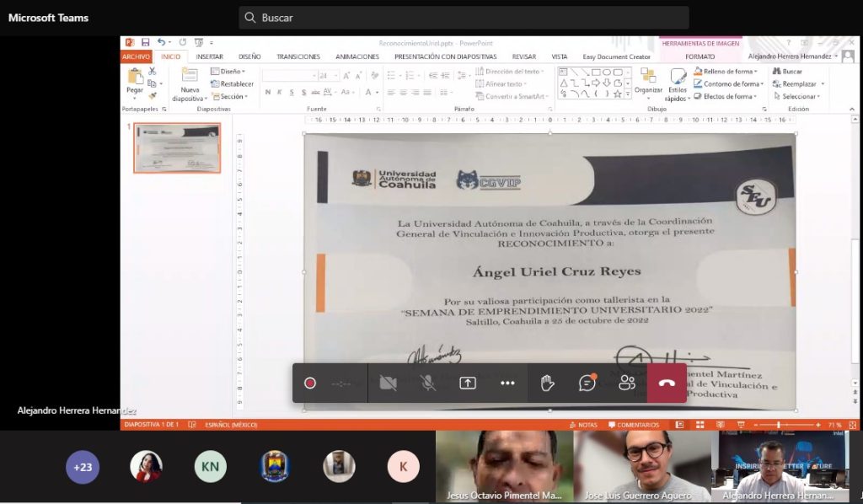Unmute the microphone
The width and height of the screenshot is (863, 504).
click(x=428, y=383)
